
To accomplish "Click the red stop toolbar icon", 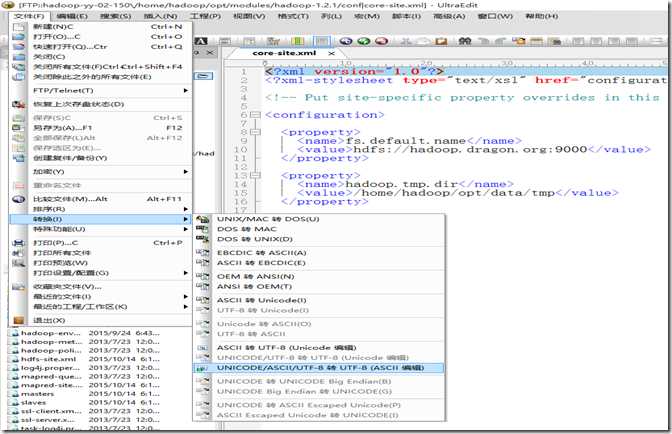I will (x=381, y=41).
